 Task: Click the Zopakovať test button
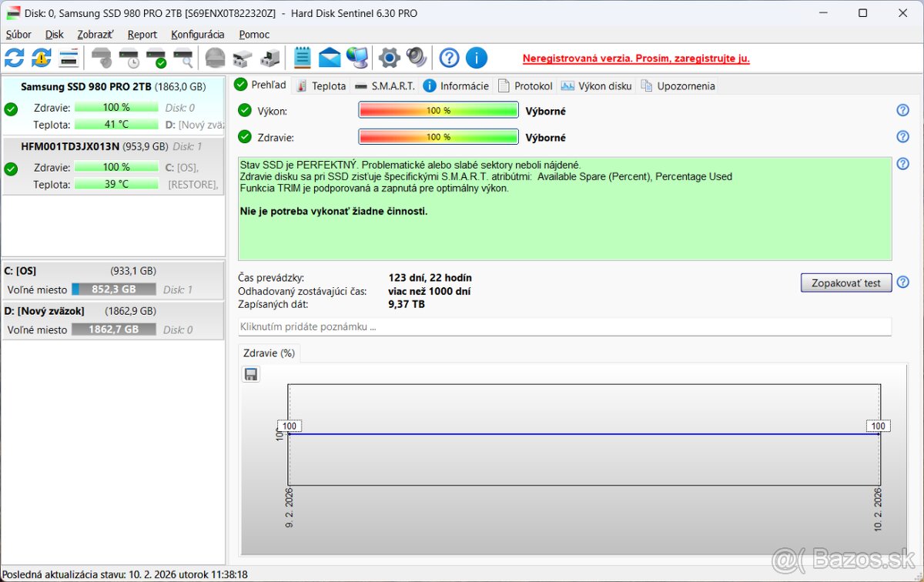tap(845, 283)
